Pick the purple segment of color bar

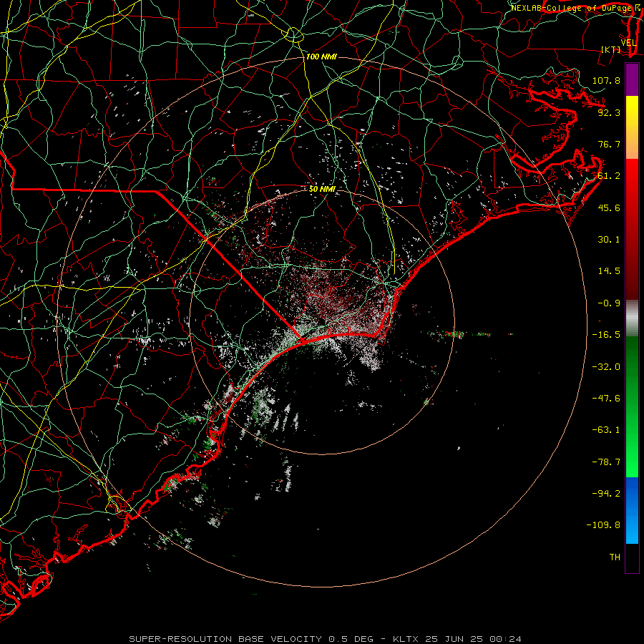click(x=632, y=79)
